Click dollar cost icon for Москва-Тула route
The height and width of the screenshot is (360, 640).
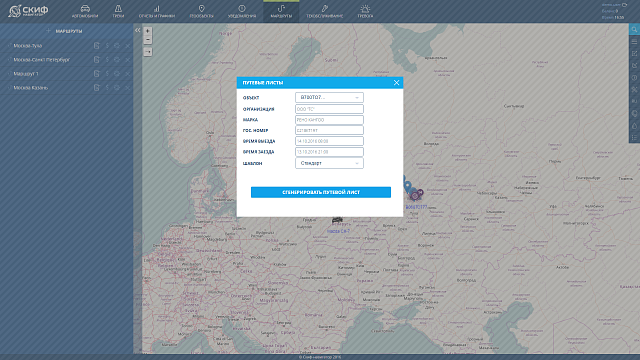click(107, 46)
